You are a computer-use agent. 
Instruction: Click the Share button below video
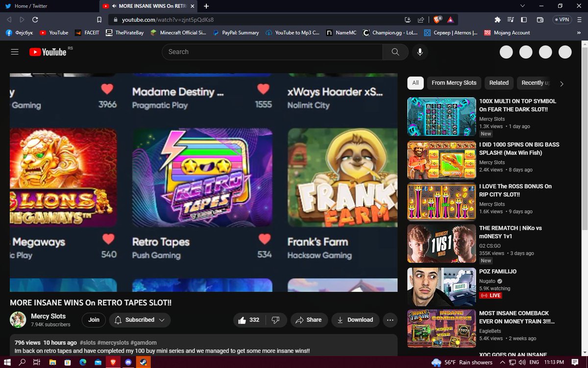pos(309,320)
